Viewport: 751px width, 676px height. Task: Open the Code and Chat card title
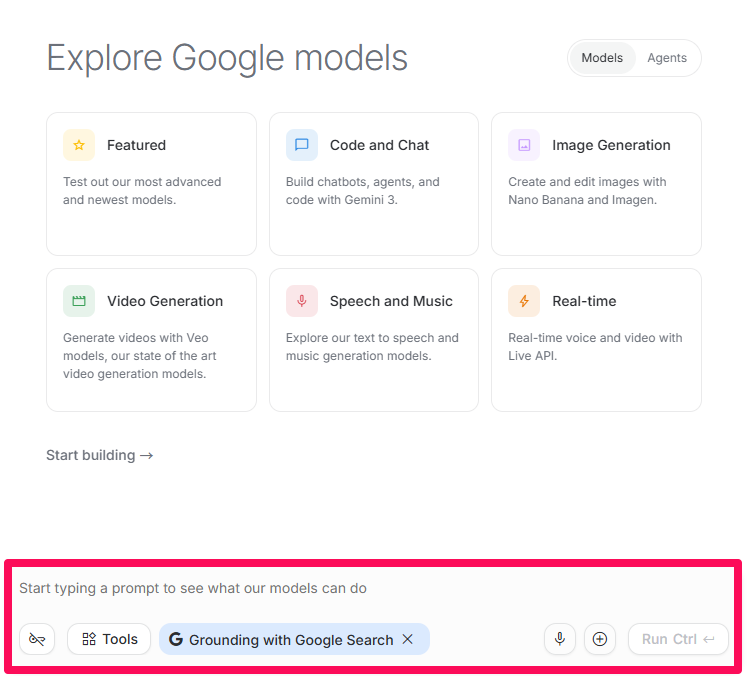tap(379, 145)
